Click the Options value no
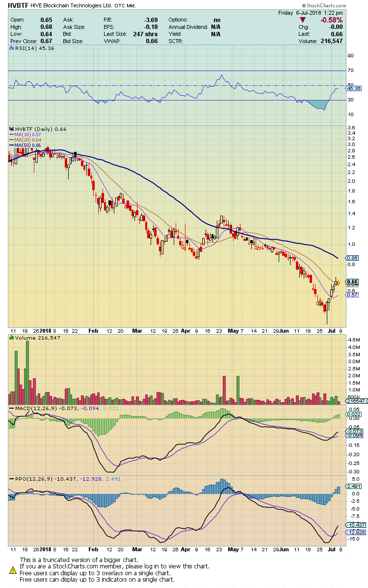This screenshot has width=368, height=588. (x=217, y=20)
